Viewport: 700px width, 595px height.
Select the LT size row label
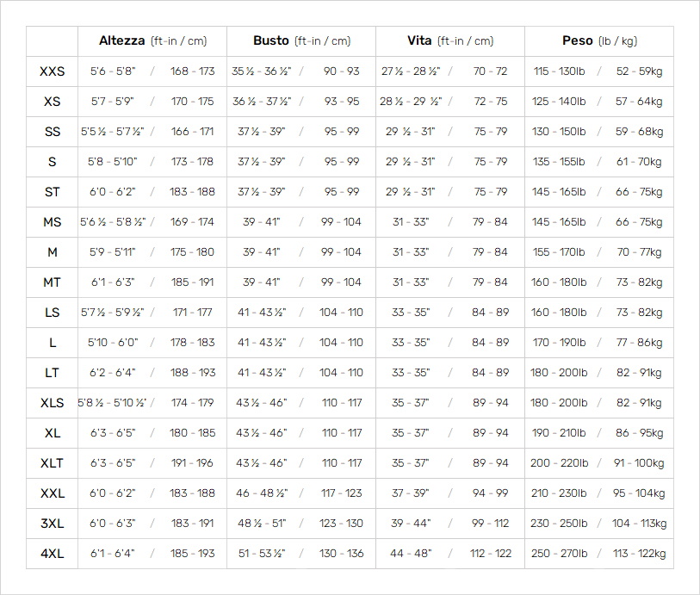pos(53,373)
